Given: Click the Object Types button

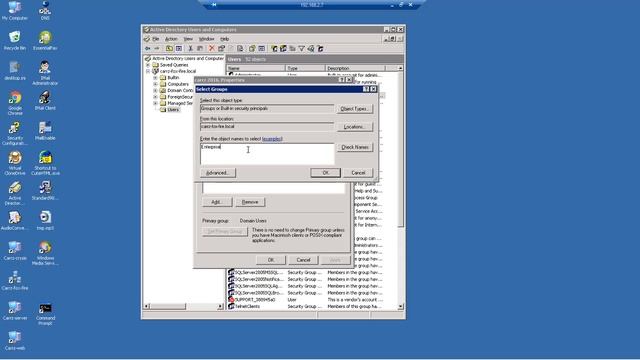Looking at the screenshot, I should (354, 109).
